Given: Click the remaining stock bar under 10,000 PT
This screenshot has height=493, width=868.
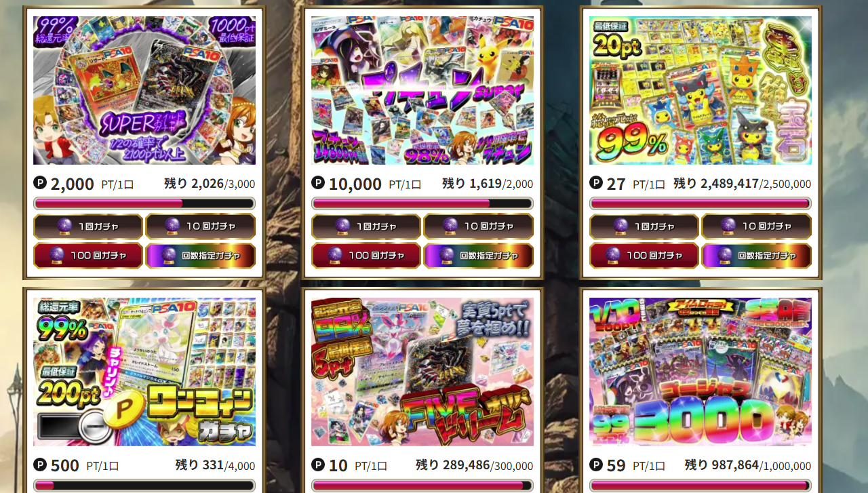Looking at the screenshot, I should click(422, 203).
